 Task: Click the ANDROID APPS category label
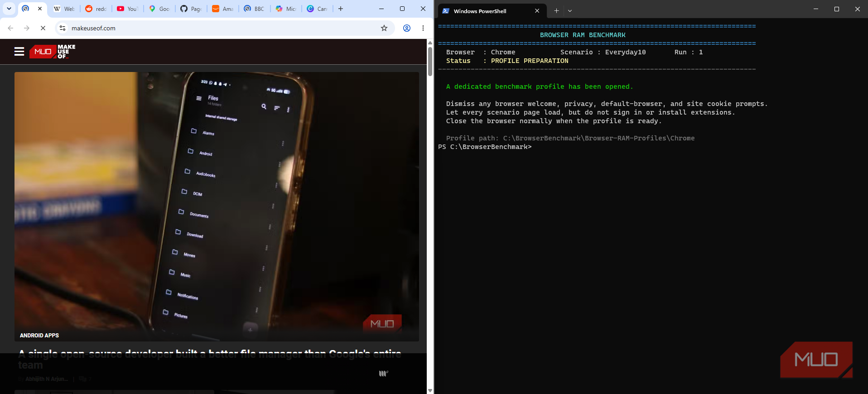pos(39,336)
